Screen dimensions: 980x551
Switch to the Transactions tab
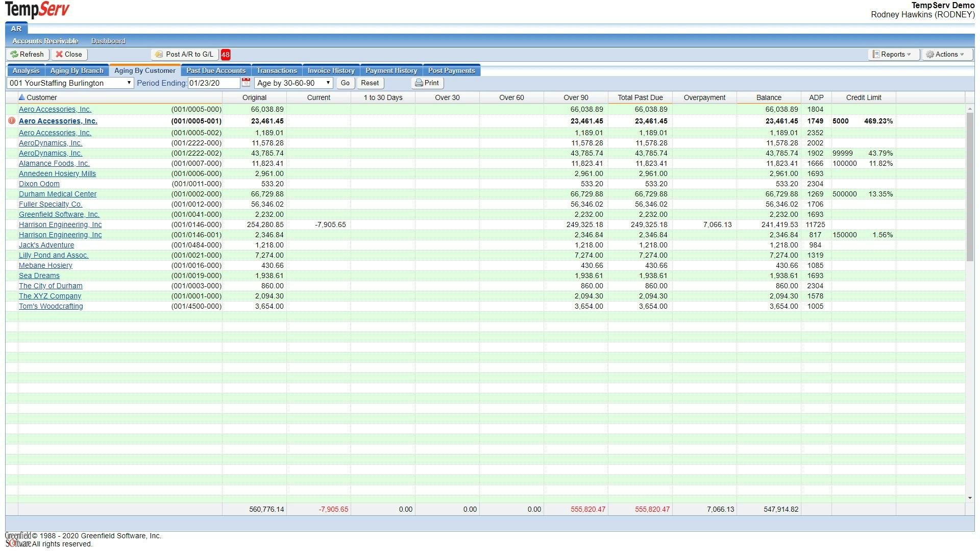coord(277,70)
